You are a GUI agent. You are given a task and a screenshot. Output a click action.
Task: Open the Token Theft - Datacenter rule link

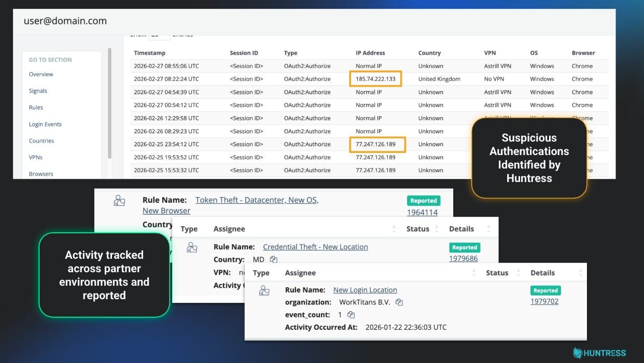257,200
